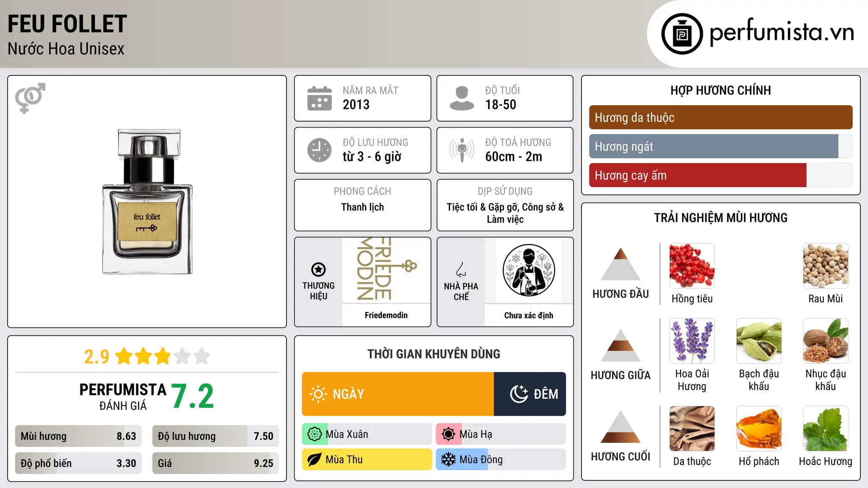Click the summer sun icon
The width and height of the screenshot is (868, 488).
(448, 434)
